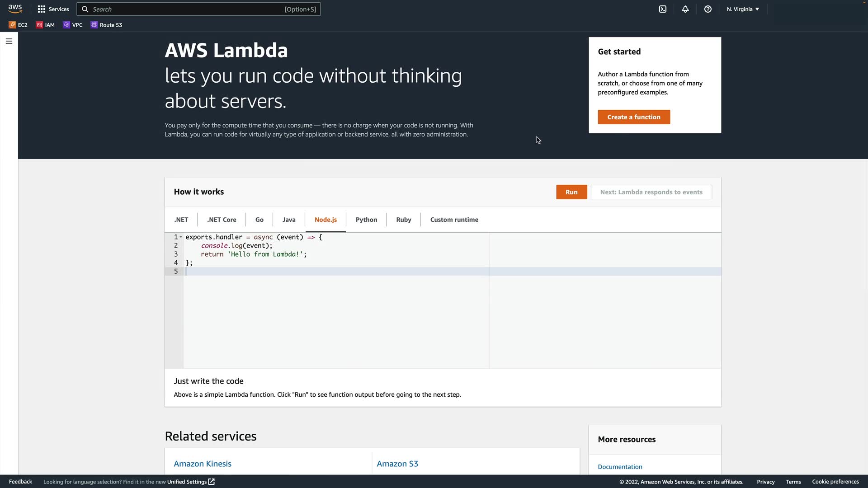This screenshot has height=488, width=868.
Task: Open the IAM shortcut in favorites bar
Action: pyautogui.click(x=45, y=25)
